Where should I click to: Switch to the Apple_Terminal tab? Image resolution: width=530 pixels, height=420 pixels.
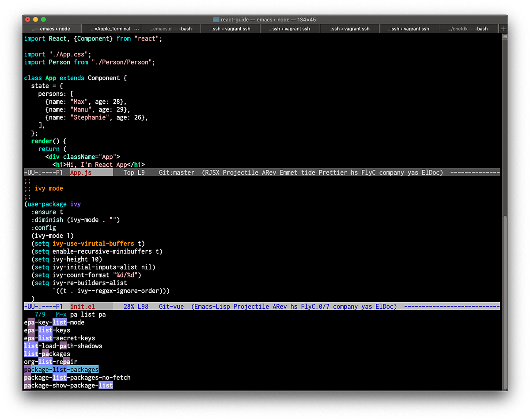(x=111, y=28)
